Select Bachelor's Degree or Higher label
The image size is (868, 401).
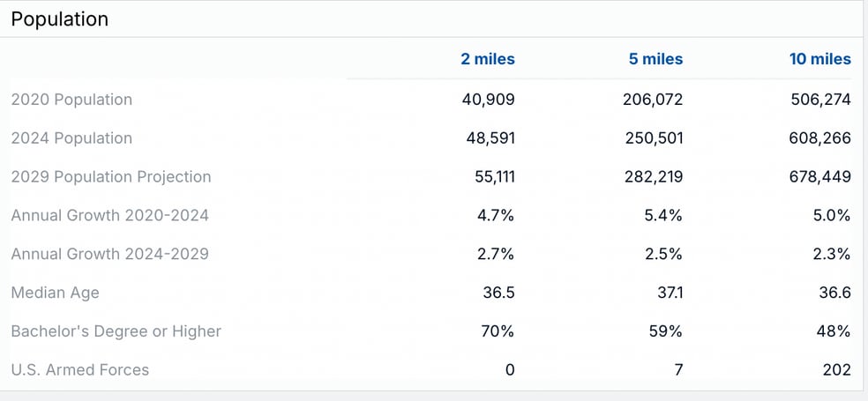[x=116, y=331]
